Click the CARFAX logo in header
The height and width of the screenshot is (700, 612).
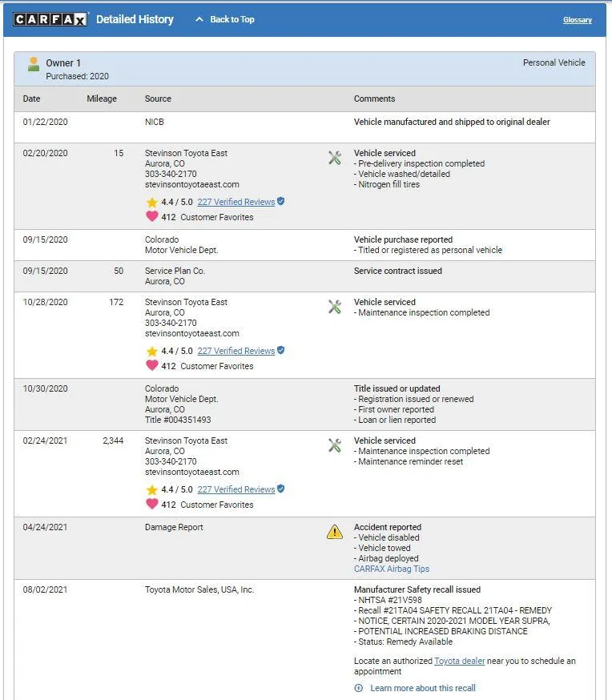click(50, 19)
